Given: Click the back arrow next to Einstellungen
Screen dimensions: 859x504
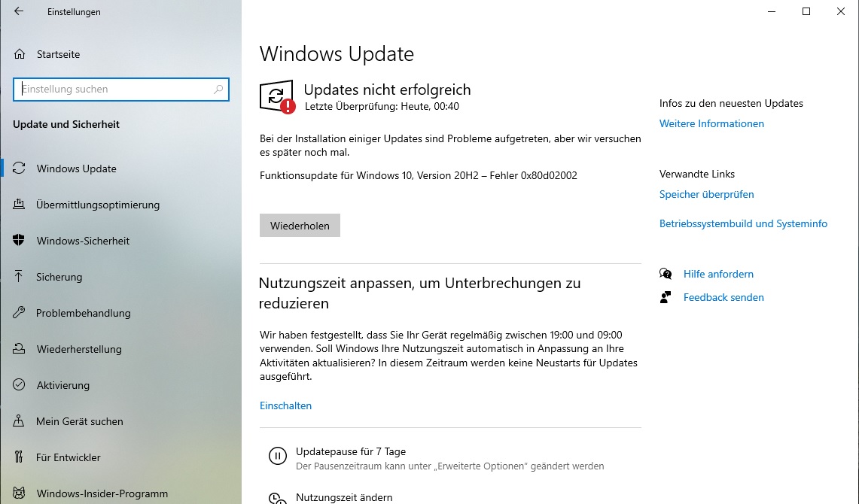Looking at the screenshot, I should click(x=19, y=11).
